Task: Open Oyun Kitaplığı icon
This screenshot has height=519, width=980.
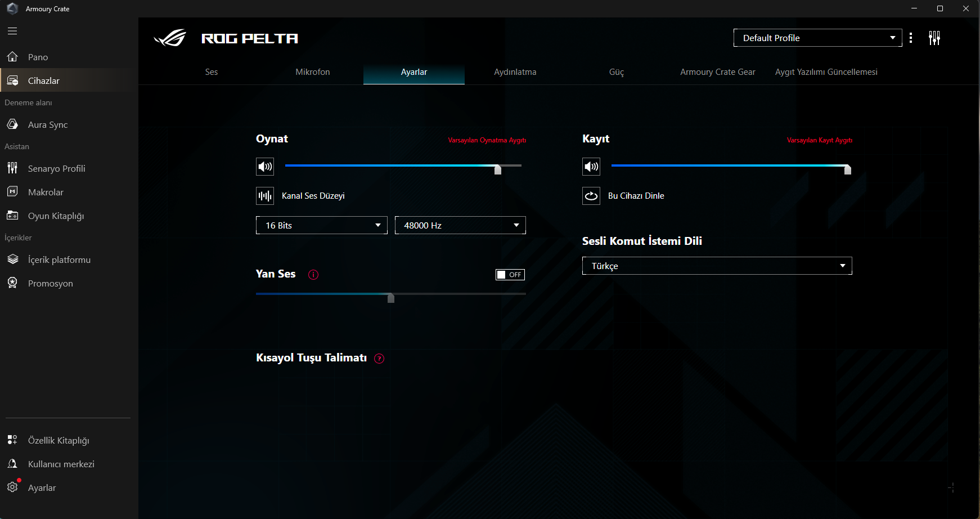Action: click(x=12, y=216)
